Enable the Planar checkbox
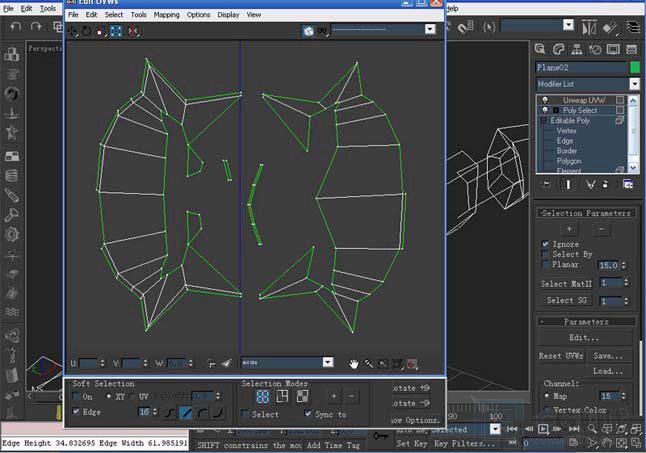The height and width of the screenshot is (453, 646). [x=545, y=264]
